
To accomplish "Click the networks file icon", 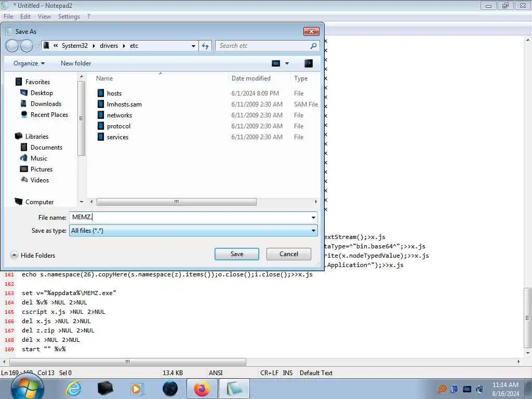I will point(100,115).
